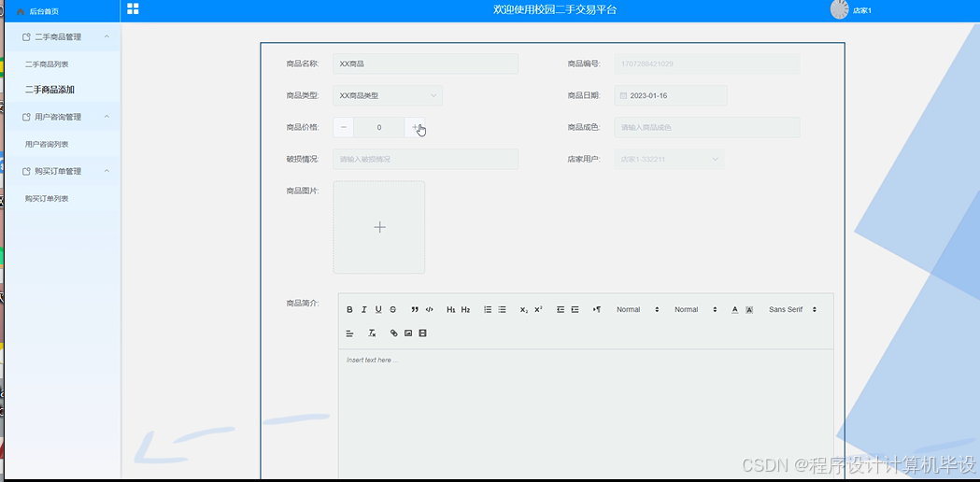
Task: Focus the 商品成色 input field
Action: (707, 127)
